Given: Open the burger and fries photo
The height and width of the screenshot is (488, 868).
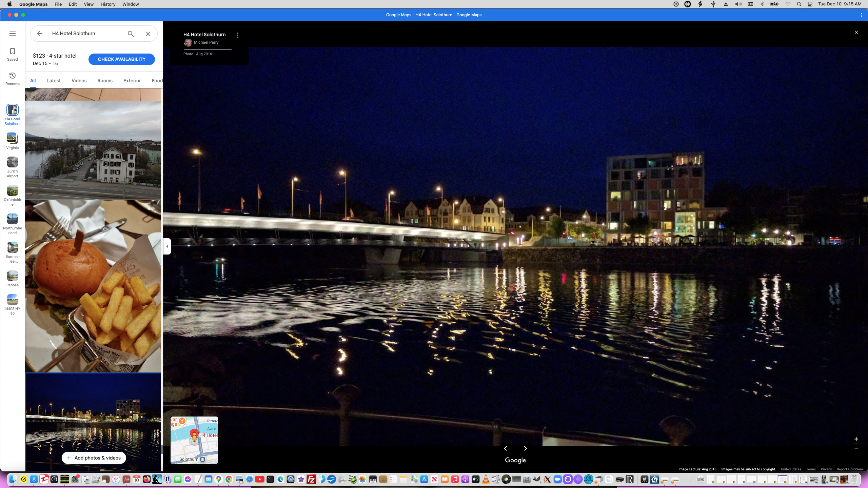Looking at the screenshot, I should (93, 286).
